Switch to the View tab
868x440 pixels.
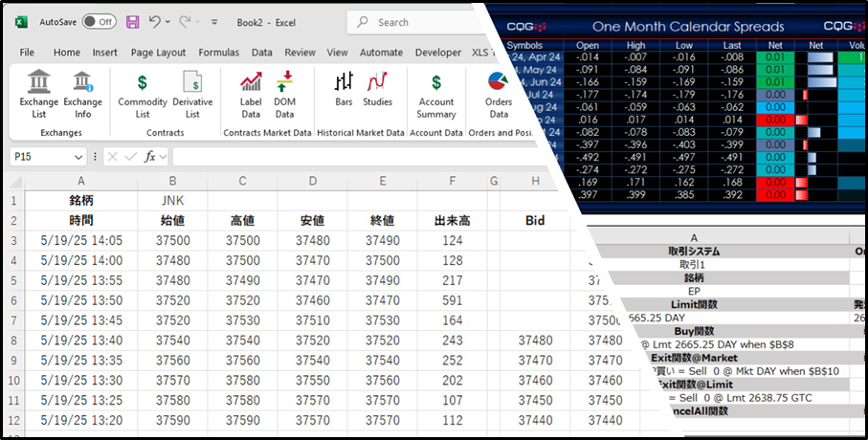click(x=337, y=53)
